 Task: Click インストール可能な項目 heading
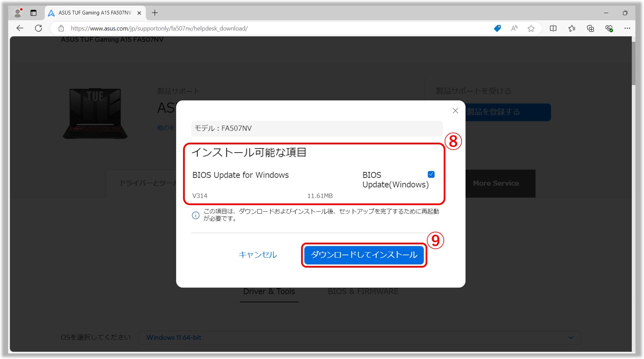[x=249, y=153]
